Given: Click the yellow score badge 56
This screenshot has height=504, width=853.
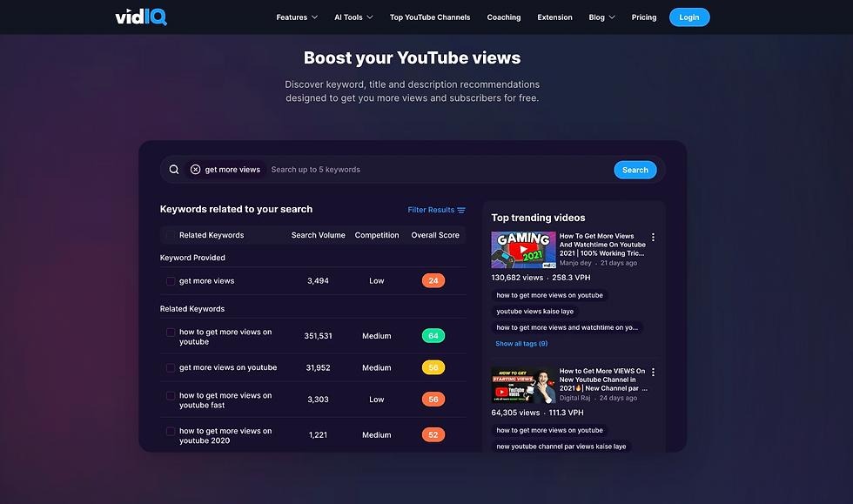Looking at the screenshot, I should tap(433, 367).
